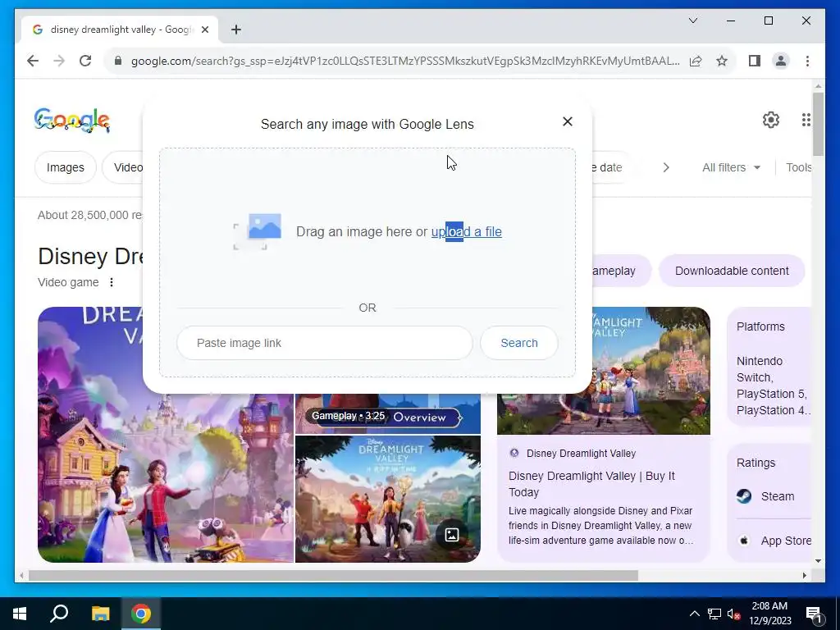Reload the current page

coord(85,61)
